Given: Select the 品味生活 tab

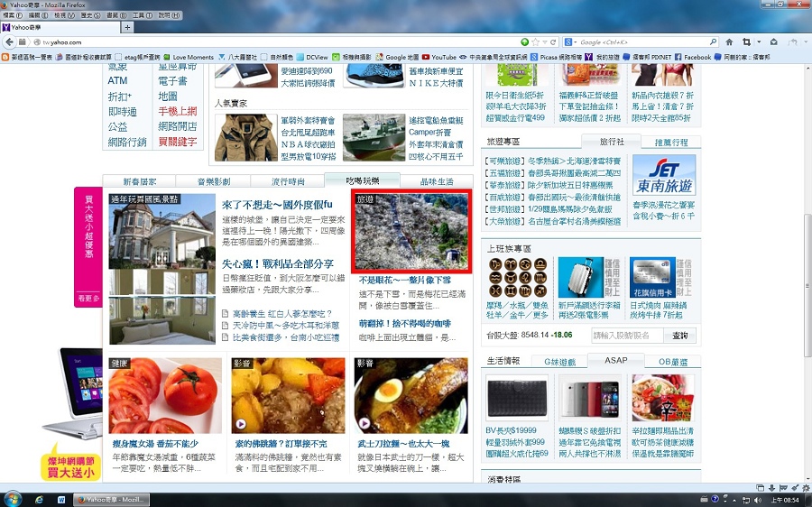Looking at the screenshot, I should pos(437,181).
